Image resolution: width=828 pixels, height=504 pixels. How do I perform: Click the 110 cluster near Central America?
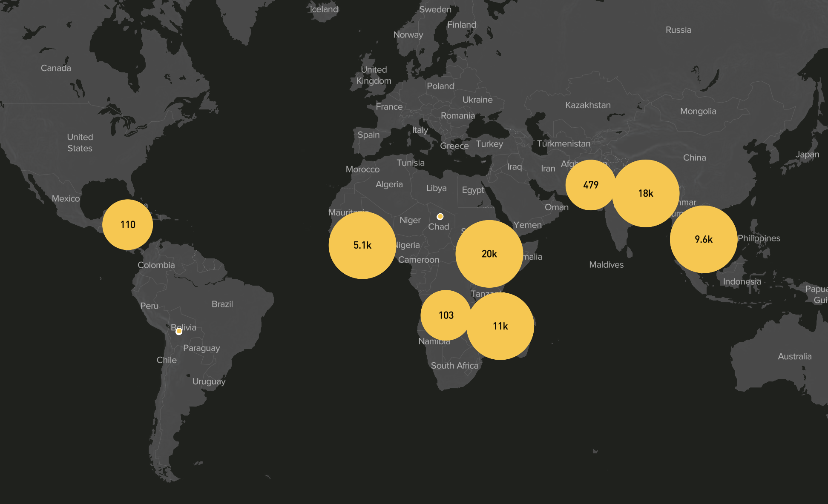(127, 224)
